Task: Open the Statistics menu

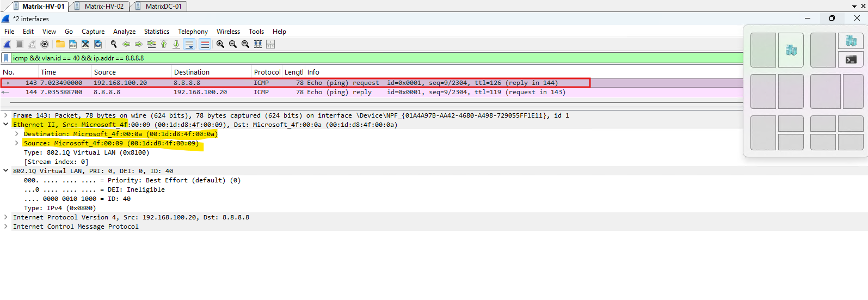Action: point(156,32)
